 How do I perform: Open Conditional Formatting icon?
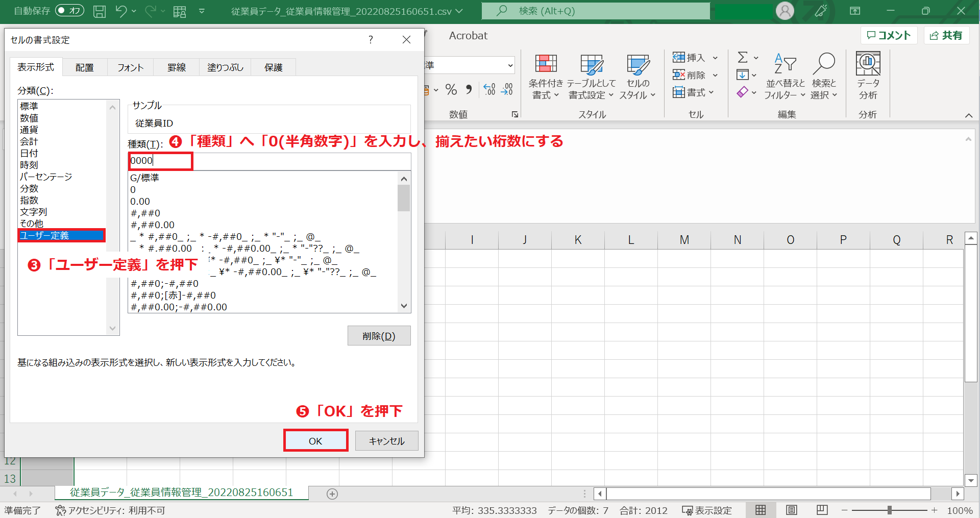pyautogui.click(x=546, y=64)
